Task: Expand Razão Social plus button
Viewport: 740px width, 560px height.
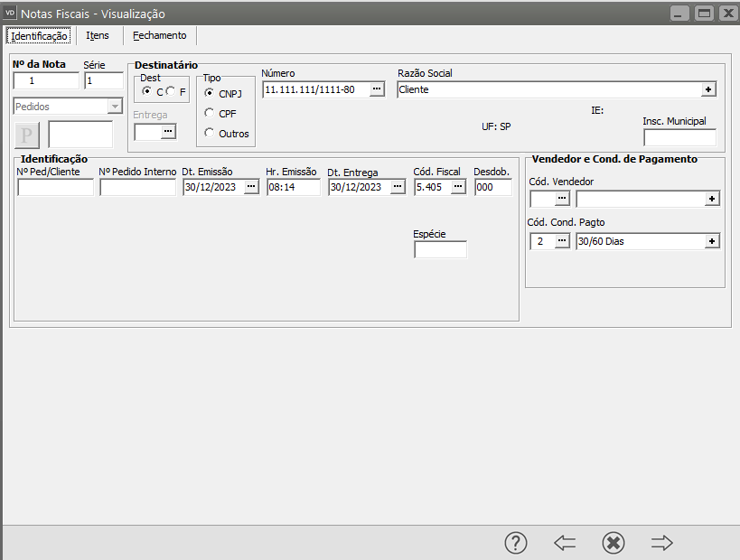Action: pyautogui.click(x=709, y=89)
